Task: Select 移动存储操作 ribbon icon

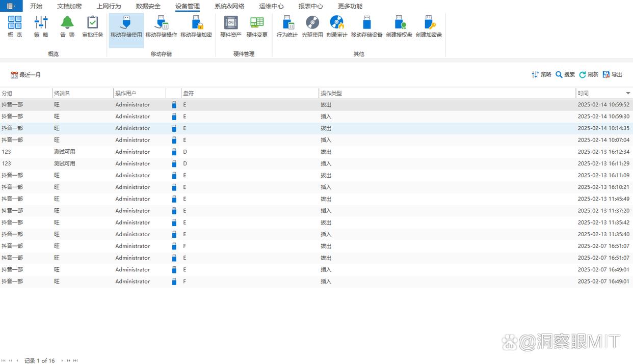Action: pos(161,22)
